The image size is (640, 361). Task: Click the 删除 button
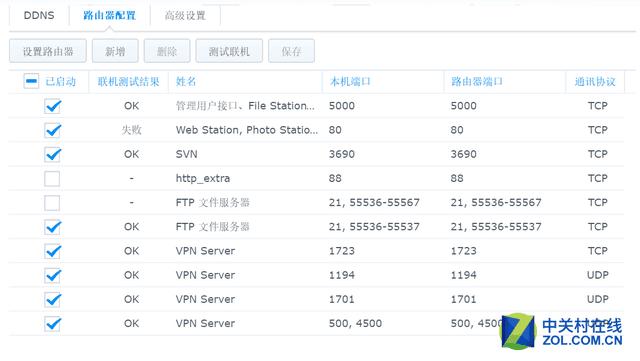point(167,51)
